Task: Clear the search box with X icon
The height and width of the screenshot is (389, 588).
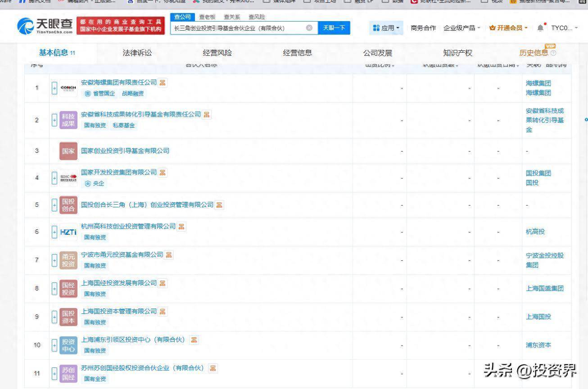Action: (309, 28)
